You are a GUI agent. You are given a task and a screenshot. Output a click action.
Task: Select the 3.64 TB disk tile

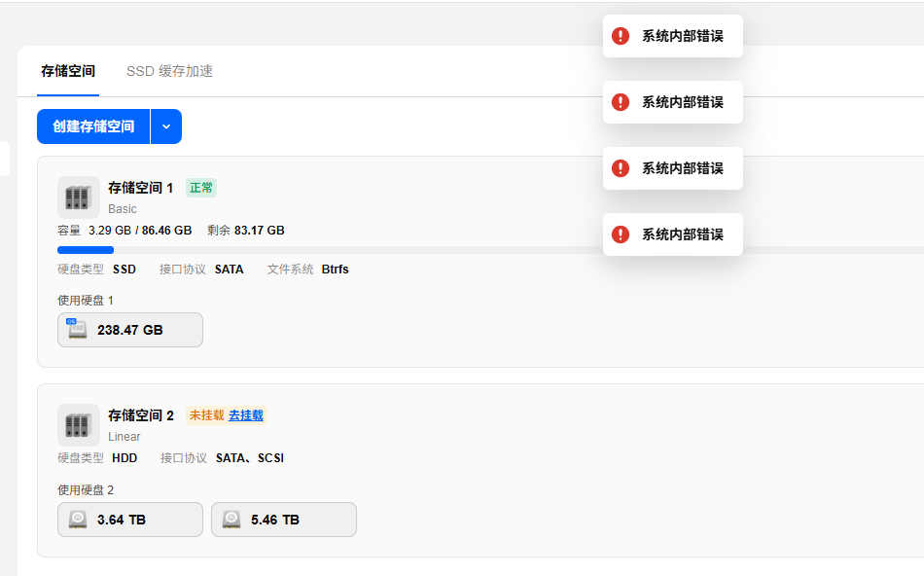[130, 520]
